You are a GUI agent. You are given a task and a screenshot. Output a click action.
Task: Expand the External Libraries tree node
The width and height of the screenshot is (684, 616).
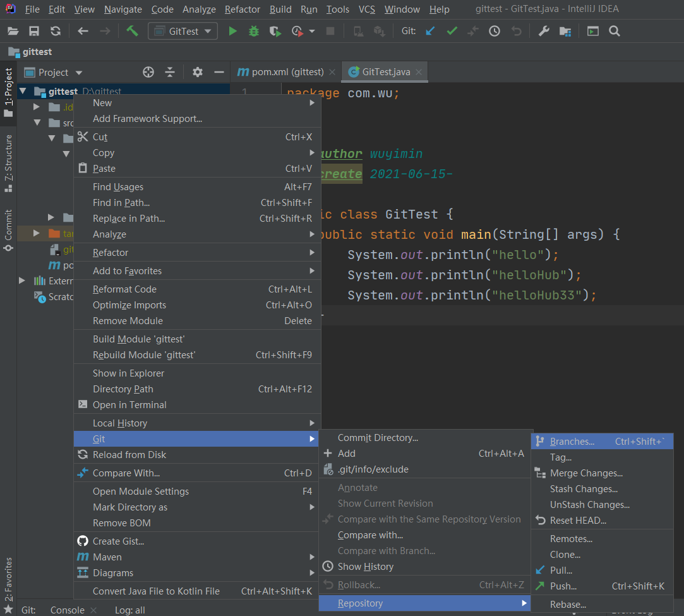(x=22, y=281)
